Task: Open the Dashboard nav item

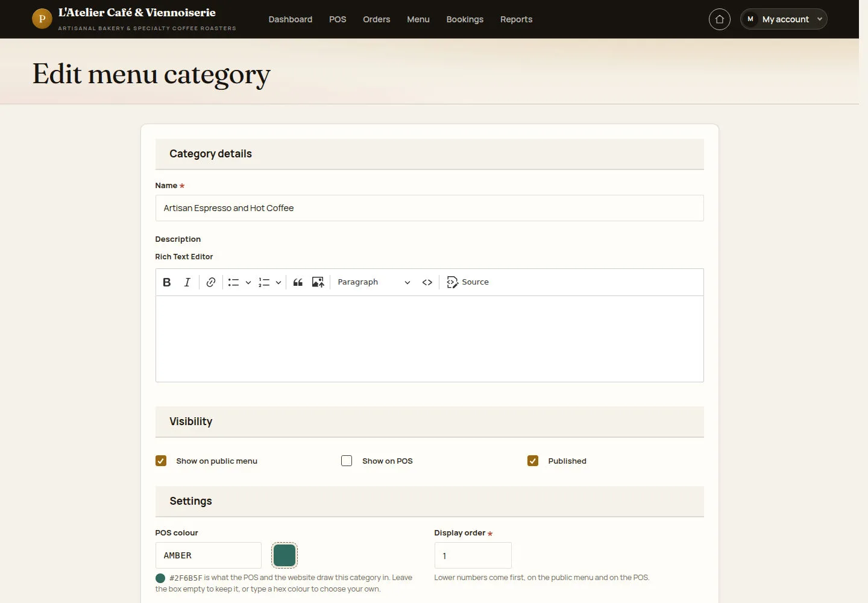Action: pyautogui.click(x=291, y=19)
